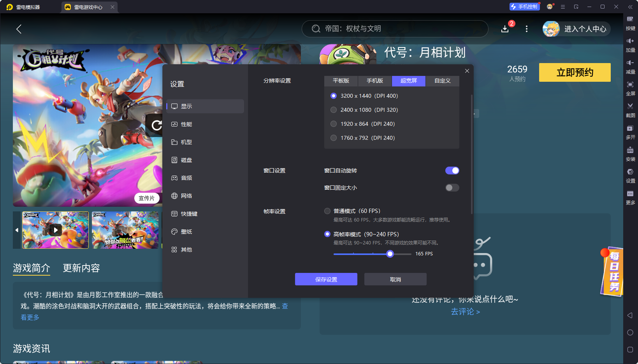Enter fullscreen using the 全屏 sidebar icon
This screenshot has width=638, height=364.
point(631,88)
